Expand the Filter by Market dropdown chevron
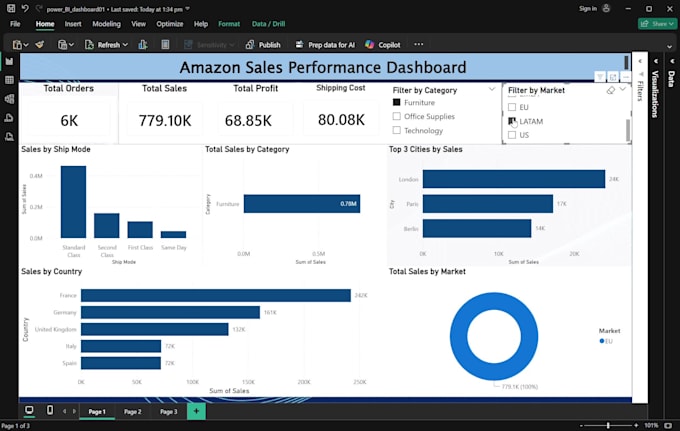The height and width of the screenshot is (431, 680). (623, 89)
